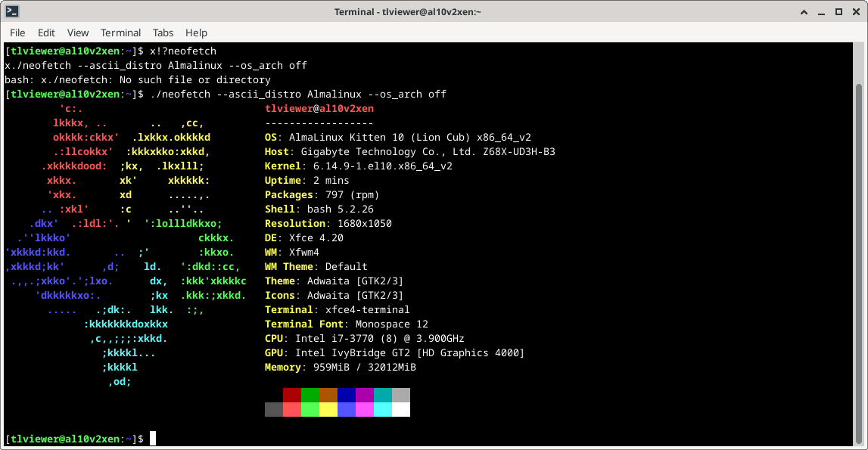Viewport: 868px width, 450px height.
Task: Click the bright green color block
Action: [310, 409]
